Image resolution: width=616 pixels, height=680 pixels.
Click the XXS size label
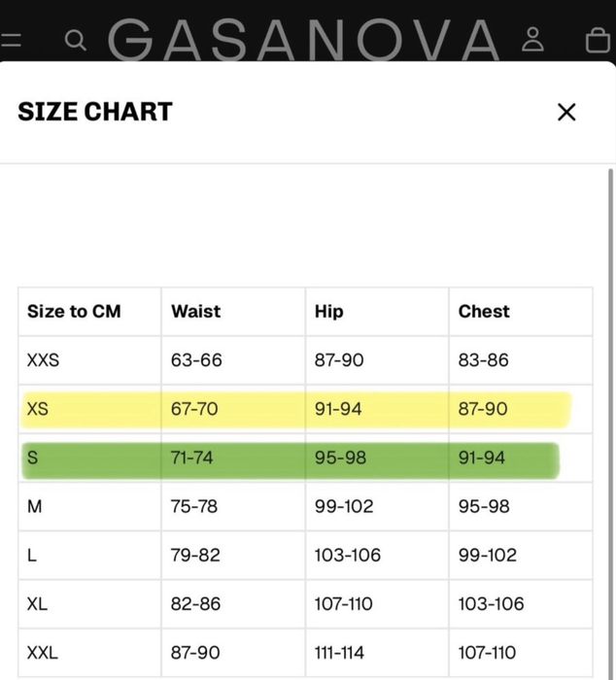[43, 360]
